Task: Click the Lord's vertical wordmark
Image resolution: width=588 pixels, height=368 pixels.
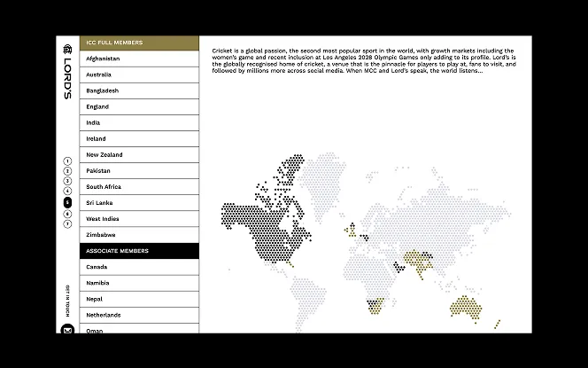Action: pos(67,78)
